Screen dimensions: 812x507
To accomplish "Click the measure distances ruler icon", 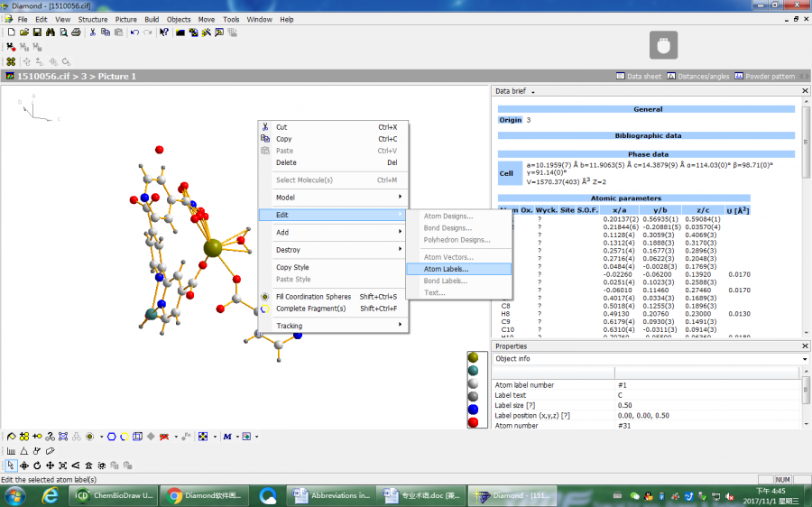I will [x=11, y=451].
